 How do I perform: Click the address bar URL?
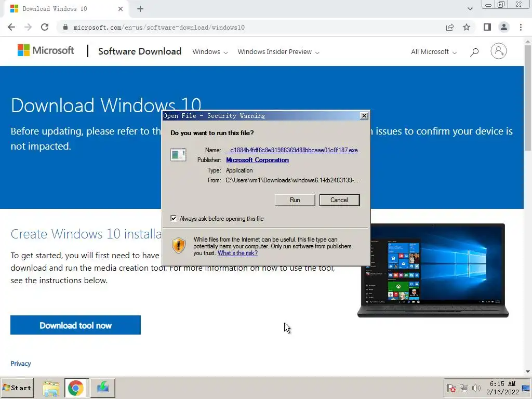(159, 28)
